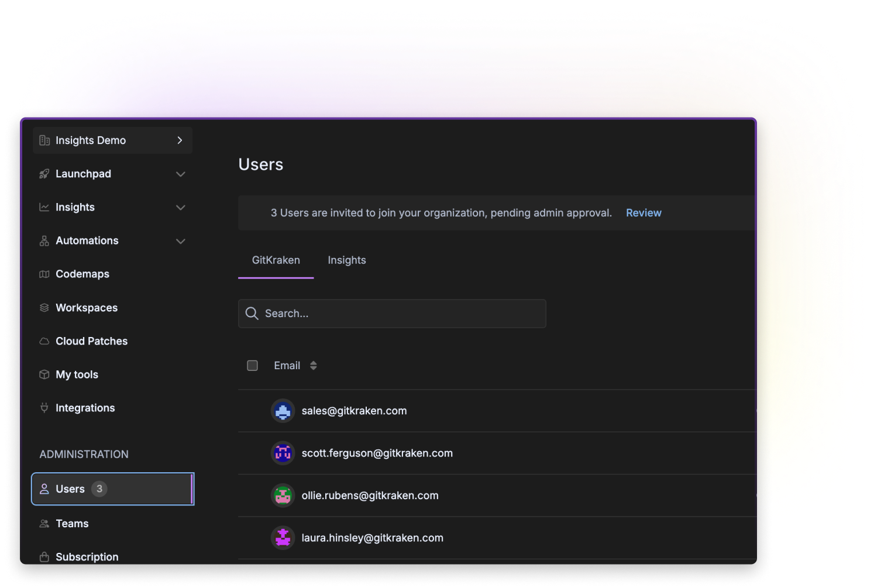Click the Integrations plug icon

coord(44,408)
